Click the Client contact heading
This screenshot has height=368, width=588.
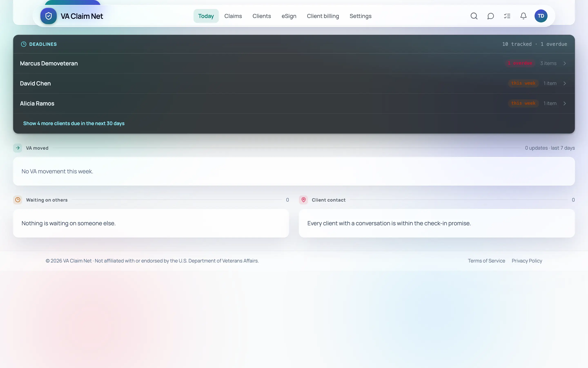pyautogui.click(x=329, y=200)
